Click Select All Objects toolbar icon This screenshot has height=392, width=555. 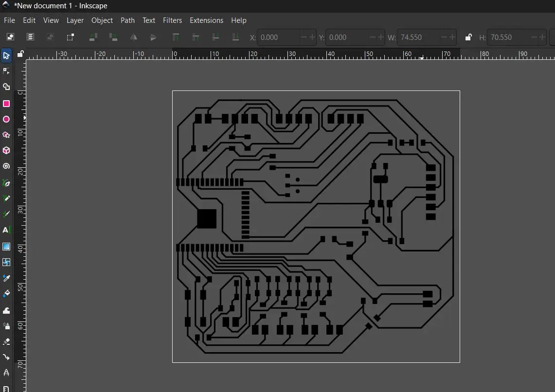coord(10,37)
